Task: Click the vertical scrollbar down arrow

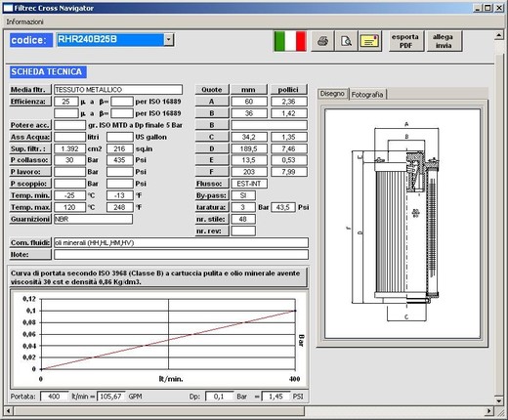Action: [499, 400]
